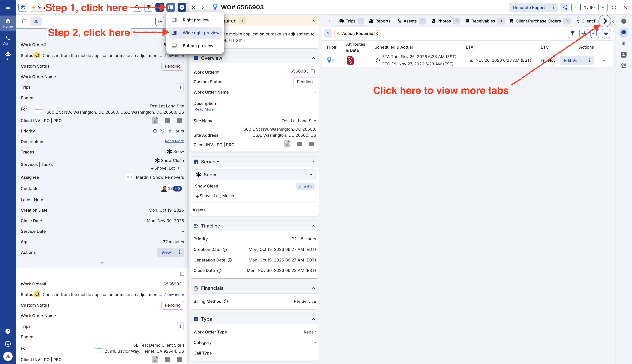Viewport: 632px width, 364px height.
Task: Collapse the Overview section
Action: [313, 58]
